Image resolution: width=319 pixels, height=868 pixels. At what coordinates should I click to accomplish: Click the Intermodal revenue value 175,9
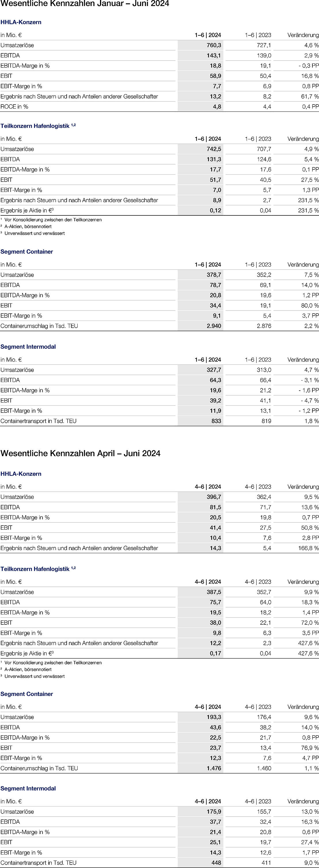click(x=214, y=811)
